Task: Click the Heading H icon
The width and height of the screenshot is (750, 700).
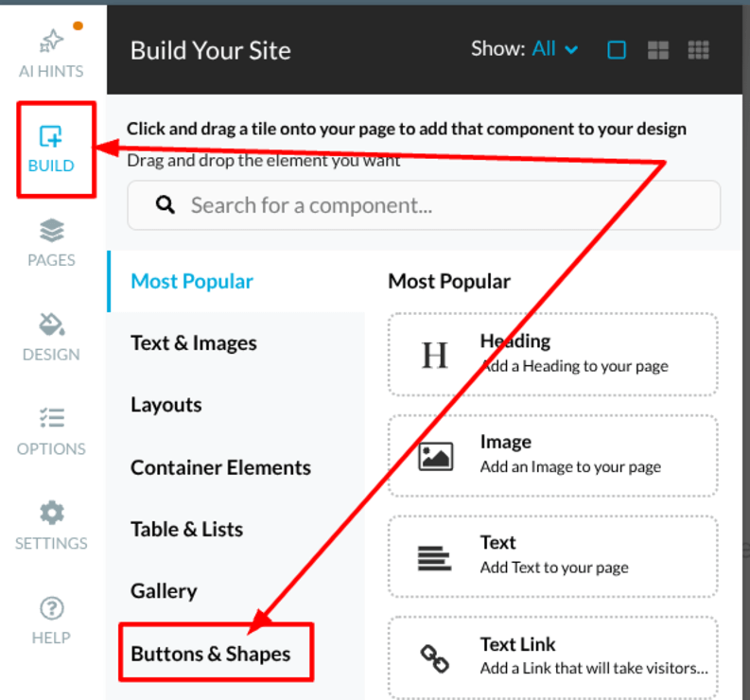Action: (x=435, y=356)
